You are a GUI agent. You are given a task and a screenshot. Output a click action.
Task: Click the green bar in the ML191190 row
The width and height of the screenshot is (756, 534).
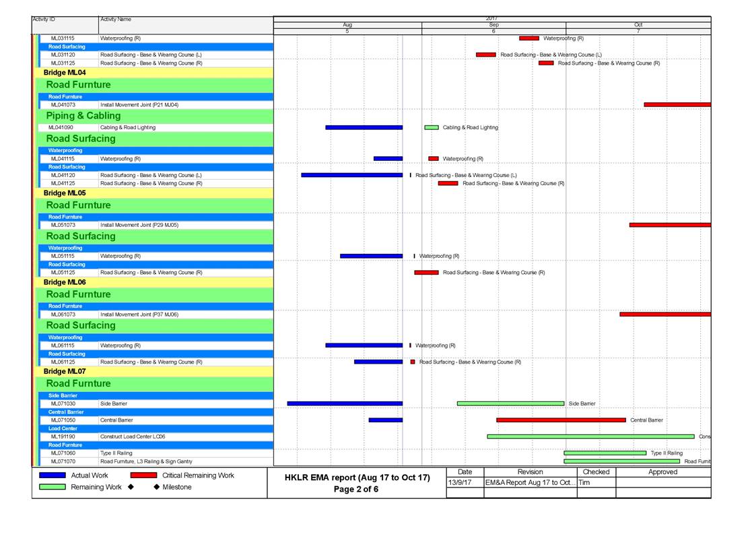point(590,436)
